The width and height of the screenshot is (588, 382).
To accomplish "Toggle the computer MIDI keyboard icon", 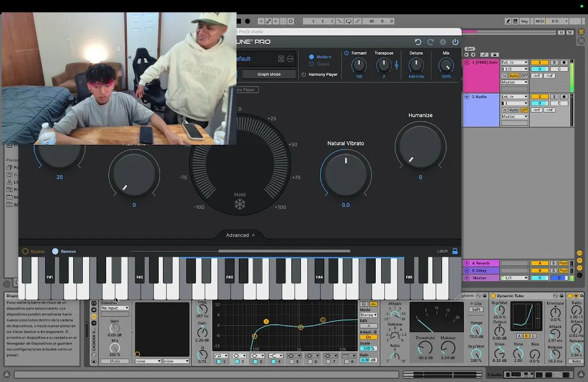I will (515, 21).
